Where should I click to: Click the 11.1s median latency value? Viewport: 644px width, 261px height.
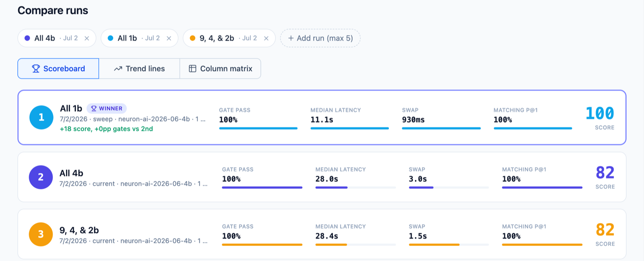(322, 120)
